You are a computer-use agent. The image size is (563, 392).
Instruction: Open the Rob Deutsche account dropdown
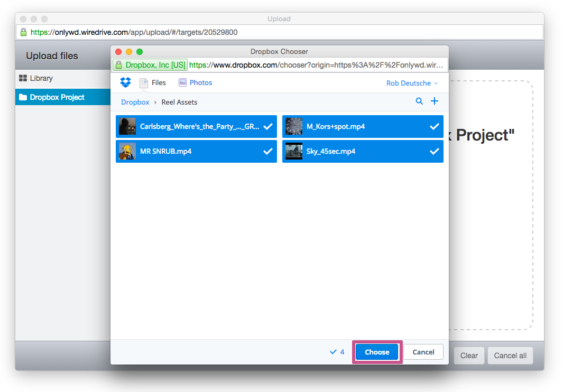(x=412, y=83)
